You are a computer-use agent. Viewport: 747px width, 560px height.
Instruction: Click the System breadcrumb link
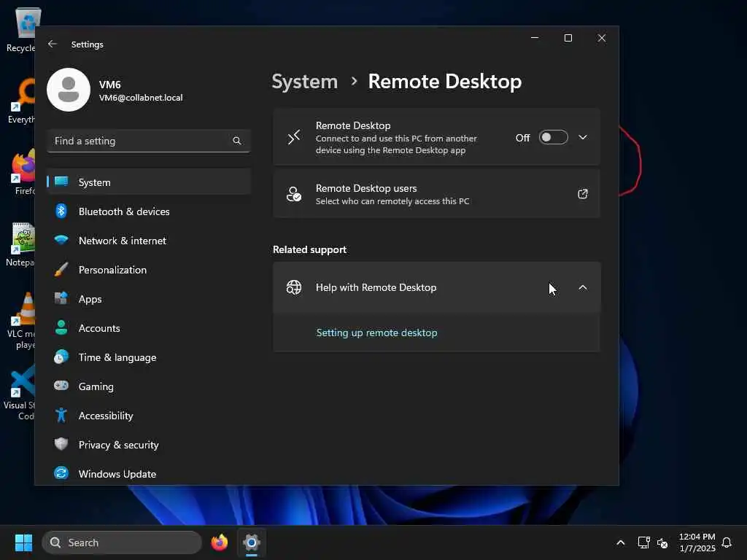pos(304,82)
